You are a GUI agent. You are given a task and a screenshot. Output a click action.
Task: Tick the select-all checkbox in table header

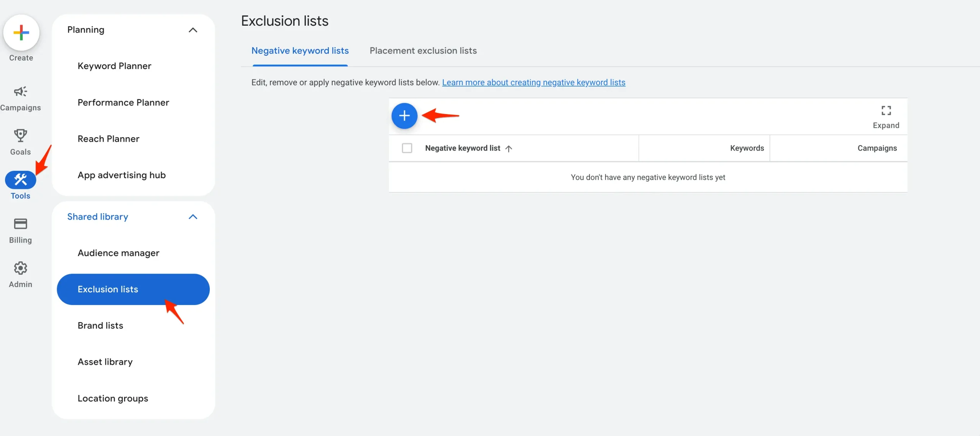click(x=407, y=148)
